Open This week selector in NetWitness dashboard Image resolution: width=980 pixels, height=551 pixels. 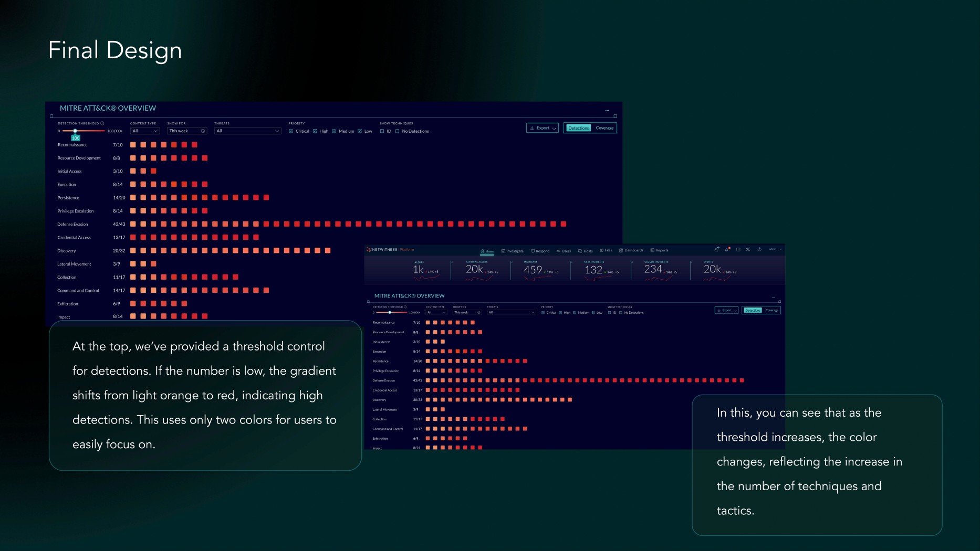coord(467,312)
